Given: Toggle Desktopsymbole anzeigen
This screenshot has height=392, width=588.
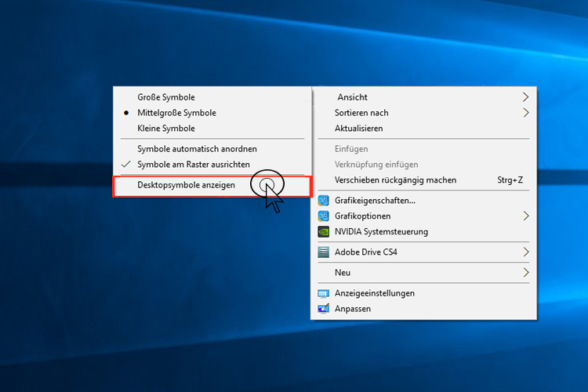Looking at the screenshot, I should pyautogui.click(x=212, y=185).
